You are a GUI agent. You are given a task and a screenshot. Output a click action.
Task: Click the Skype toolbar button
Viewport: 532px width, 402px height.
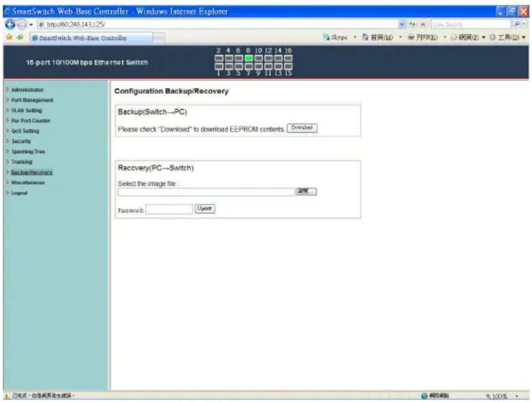point(336,37)
